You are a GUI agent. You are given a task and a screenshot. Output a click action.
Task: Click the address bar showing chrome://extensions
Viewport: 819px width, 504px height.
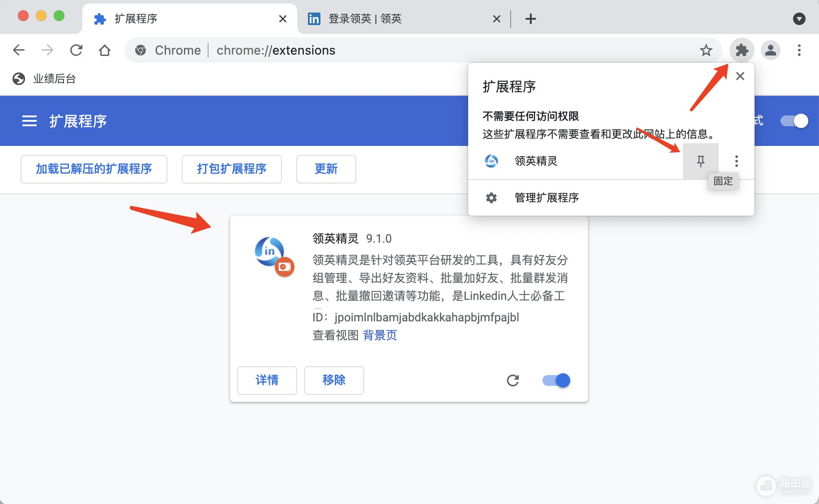(x=403, y=50)
